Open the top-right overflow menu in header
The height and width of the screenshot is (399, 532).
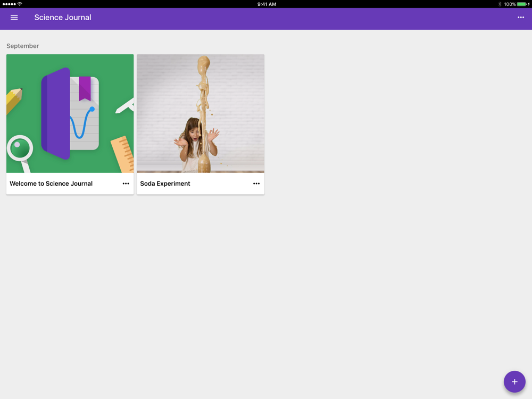520,18
